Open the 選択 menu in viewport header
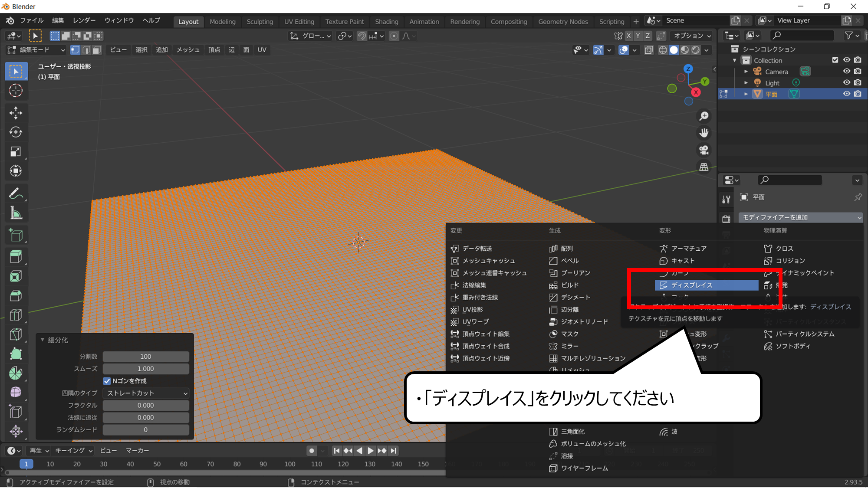This screenshot has width=868, height=488. click(x=141, y=50)
